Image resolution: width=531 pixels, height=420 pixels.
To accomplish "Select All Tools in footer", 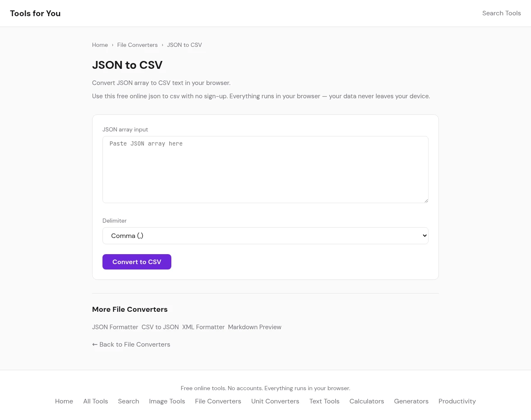I will click(95, 401).
